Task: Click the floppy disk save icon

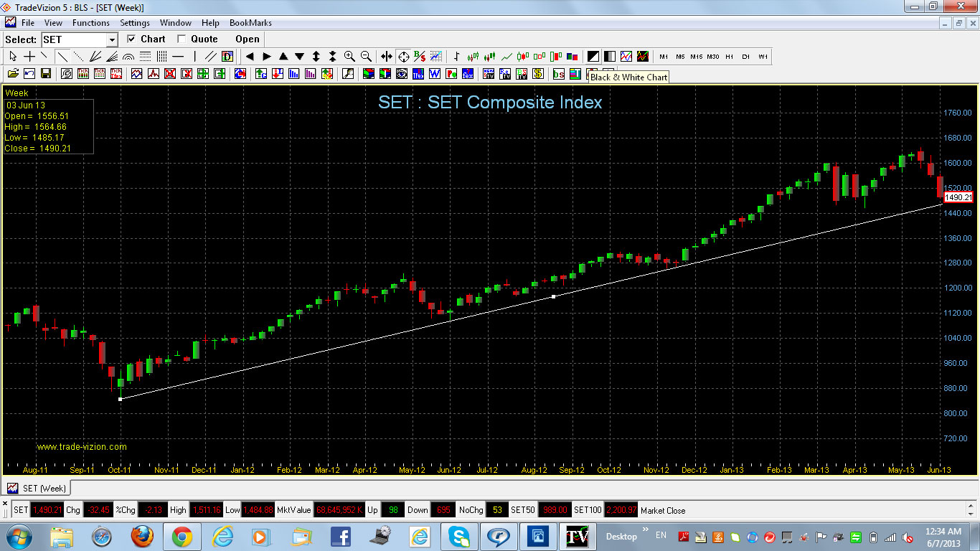Action: click(x=46, y=73)
